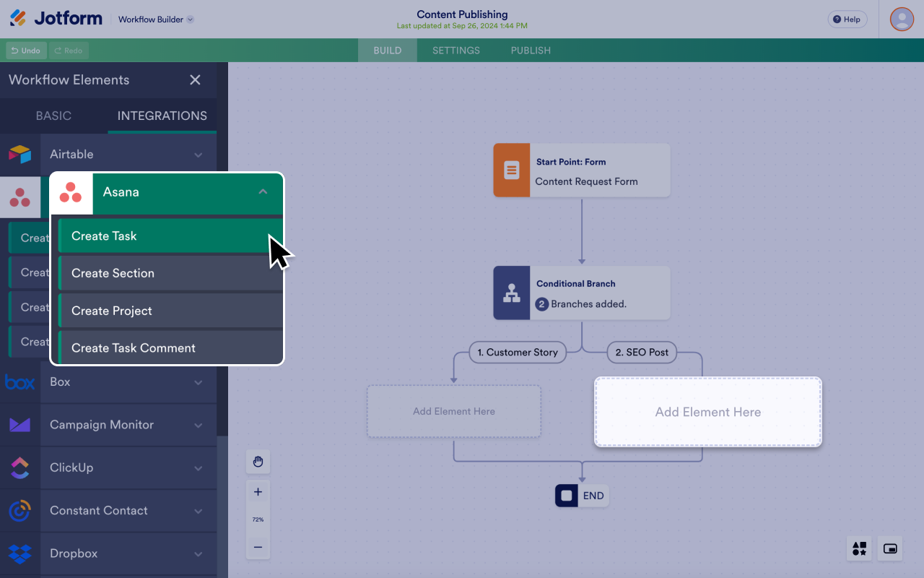The height and width of the screenshot is (578, 924).
Task: Activate the hand pan tool
Action: [258, 462]
